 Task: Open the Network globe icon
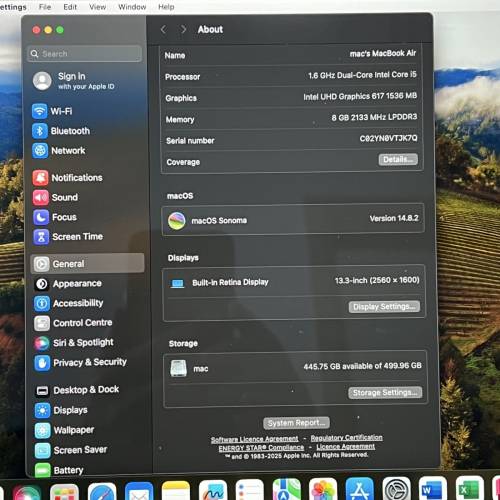[40, 151]
